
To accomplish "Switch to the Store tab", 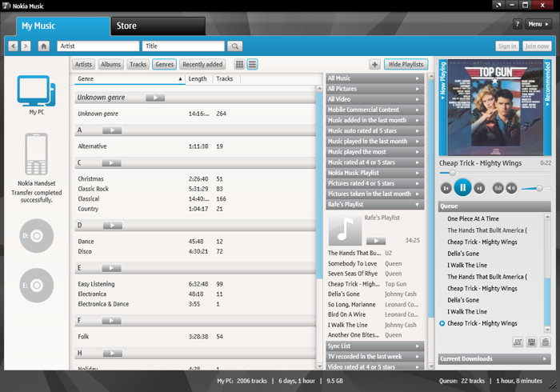I will click(x=158, y=26).
